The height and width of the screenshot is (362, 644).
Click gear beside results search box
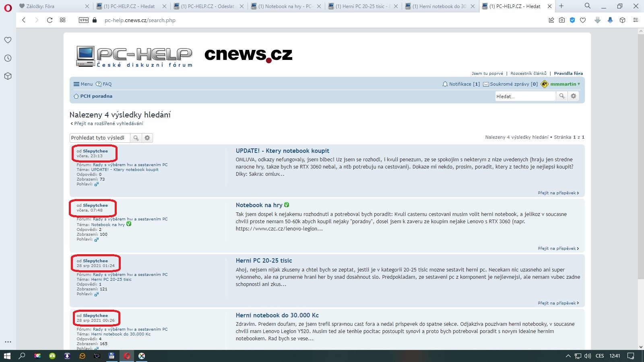pyautogui.click(x=147, y=138)
